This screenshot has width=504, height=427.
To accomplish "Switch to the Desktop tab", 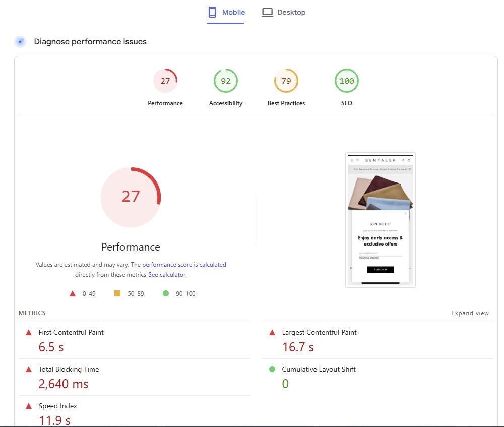I will [x=284, y=12].
